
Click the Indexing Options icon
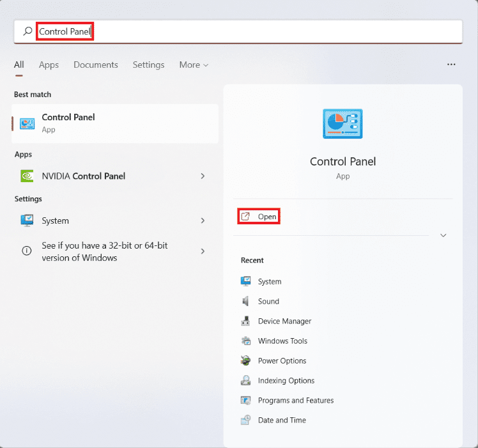[x=245, y=380]
